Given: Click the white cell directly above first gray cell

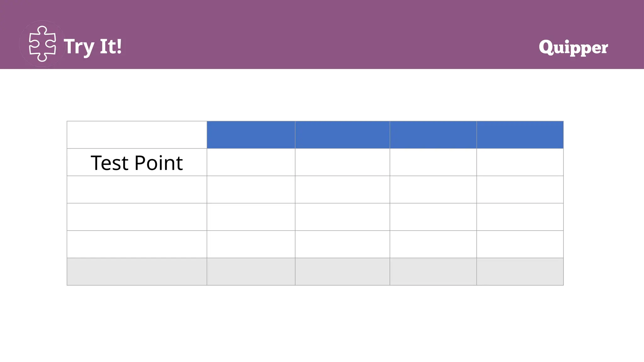Looking at the screenshot, I should (137, 244).
